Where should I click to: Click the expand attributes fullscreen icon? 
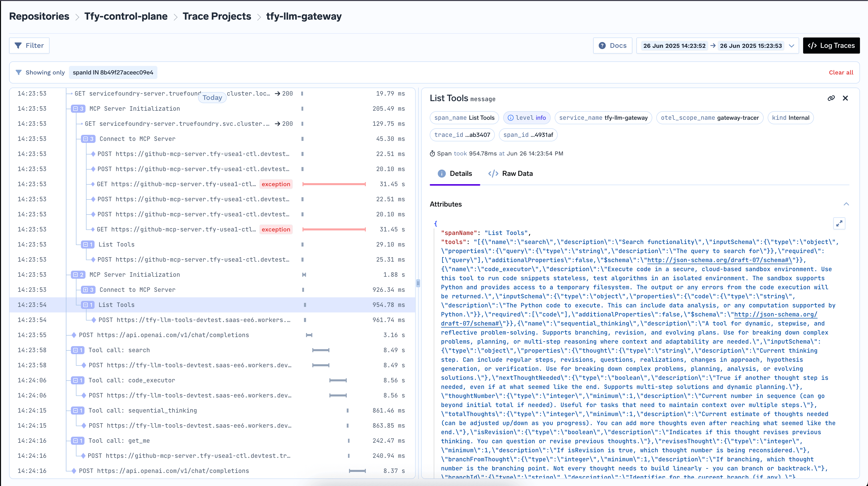coord(839,223)
